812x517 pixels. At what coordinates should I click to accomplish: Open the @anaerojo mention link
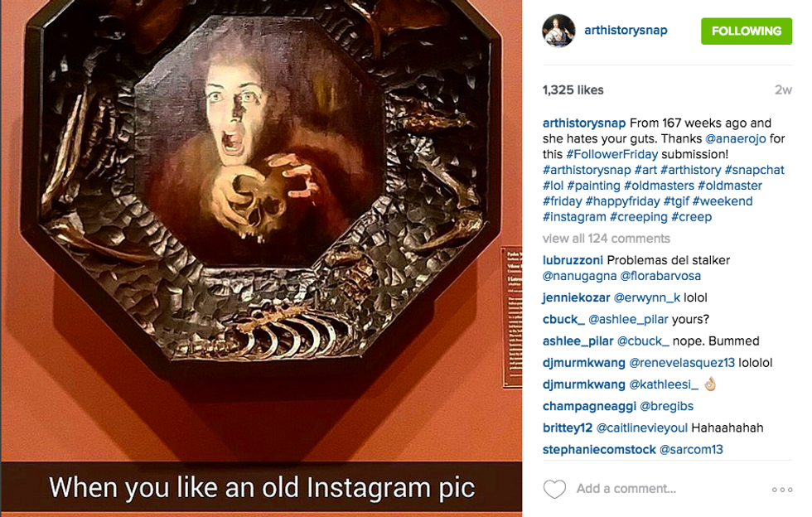click(x=734, y=138)
